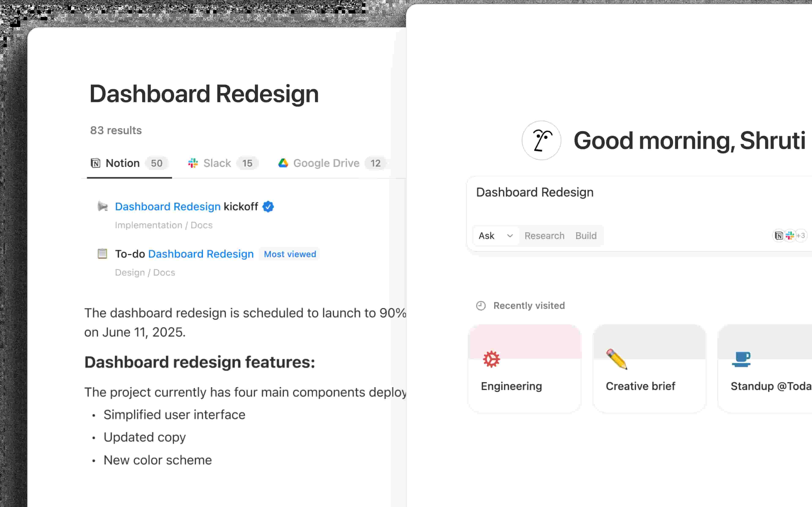Click the blue verified badge icon
812x507 pixels.
[268, 206]
